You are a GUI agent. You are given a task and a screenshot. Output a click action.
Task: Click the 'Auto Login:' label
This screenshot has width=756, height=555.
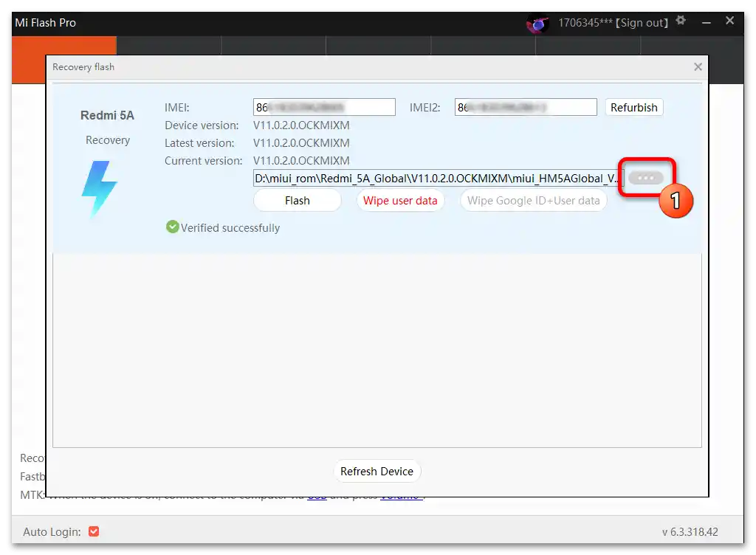coord(52,532)
